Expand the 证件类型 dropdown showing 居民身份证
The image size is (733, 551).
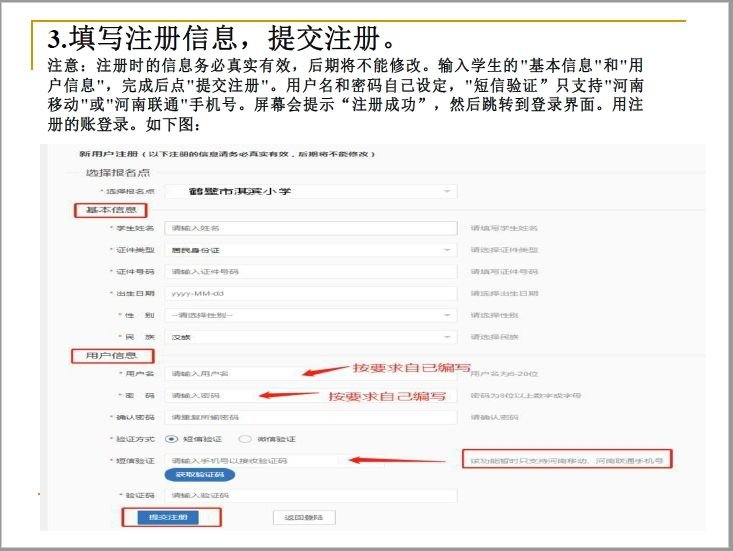[x=310, y=250]
